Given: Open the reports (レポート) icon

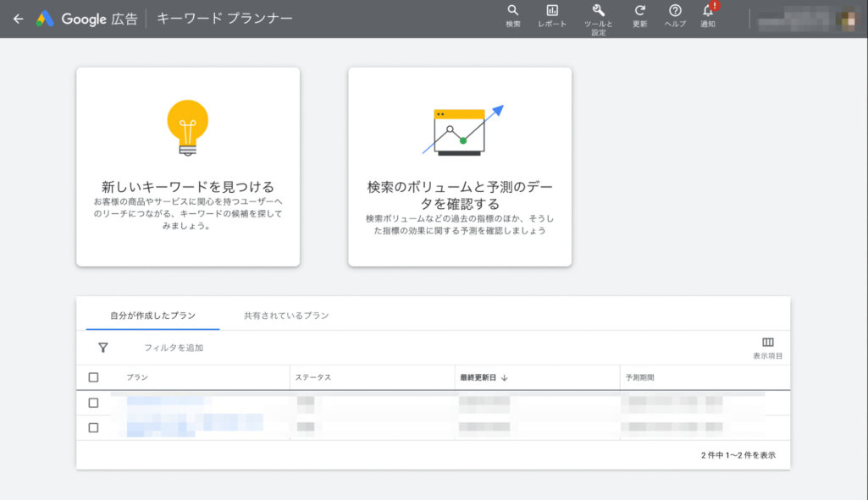Looking at the screenshot, I should tap(552, 12).
